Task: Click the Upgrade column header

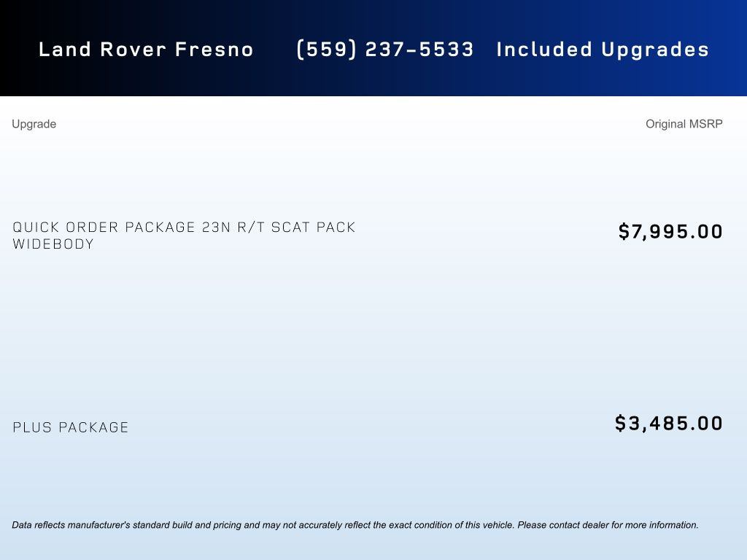Action: point(34,124)
